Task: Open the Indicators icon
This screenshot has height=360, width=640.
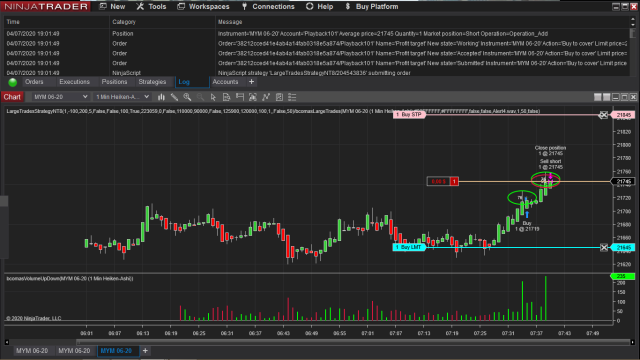Action: pos(266,97)
